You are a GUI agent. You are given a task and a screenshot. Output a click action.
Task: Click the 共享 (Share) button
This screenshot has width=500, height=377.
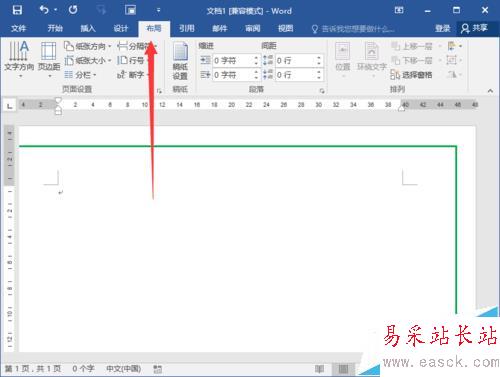click(474, 28)
